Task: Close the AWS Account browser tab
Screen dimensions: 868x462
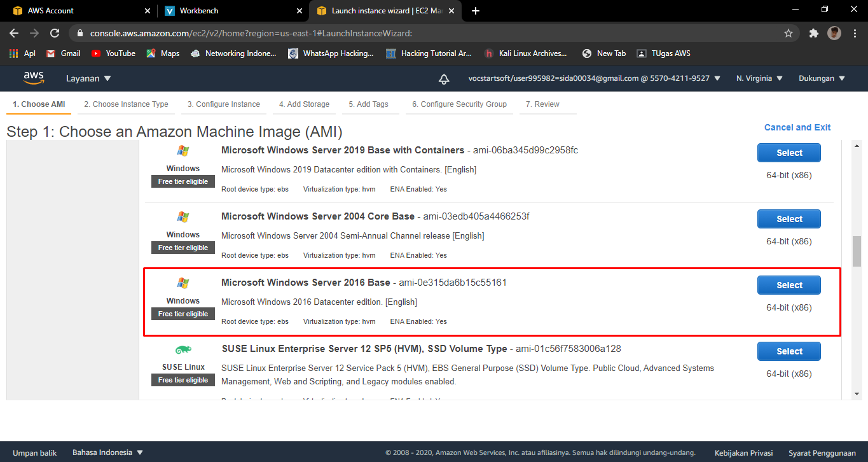Action: pyautogui.click(x=147, y=11)
